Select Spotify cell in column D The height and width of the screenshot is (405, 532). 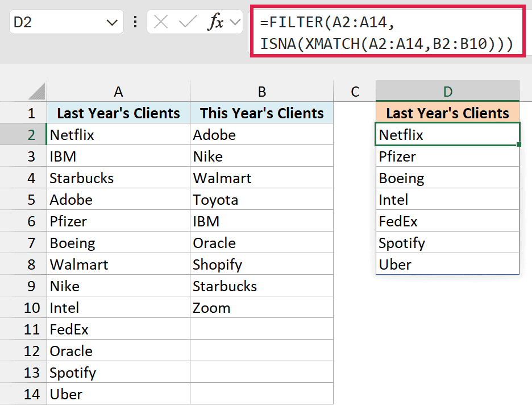tap(447, 242)
